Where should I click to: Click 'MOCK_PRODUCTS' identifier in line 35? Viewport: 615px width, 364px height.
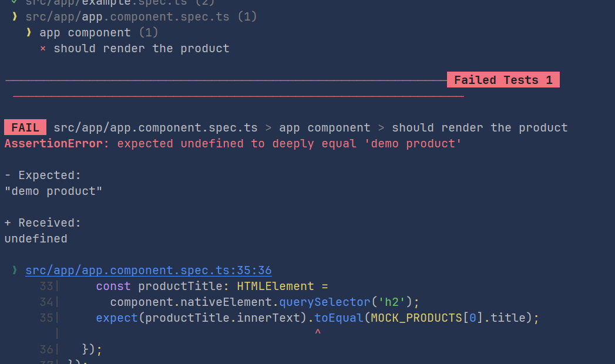[416, 318]
